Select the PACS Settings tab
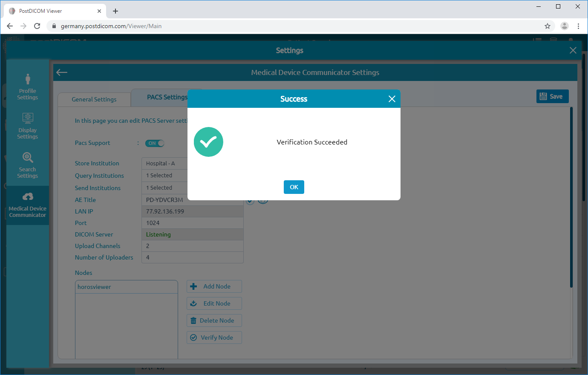The height and width of the screenshot is (375, 588). tap(167, 97)
